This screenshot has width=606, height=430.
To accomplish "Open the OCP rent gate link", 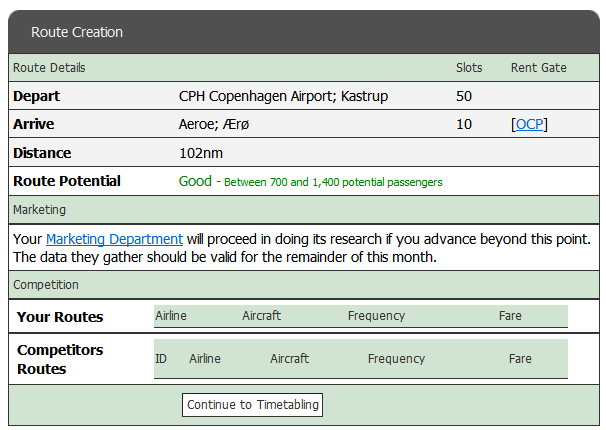I will coord(530,125).
